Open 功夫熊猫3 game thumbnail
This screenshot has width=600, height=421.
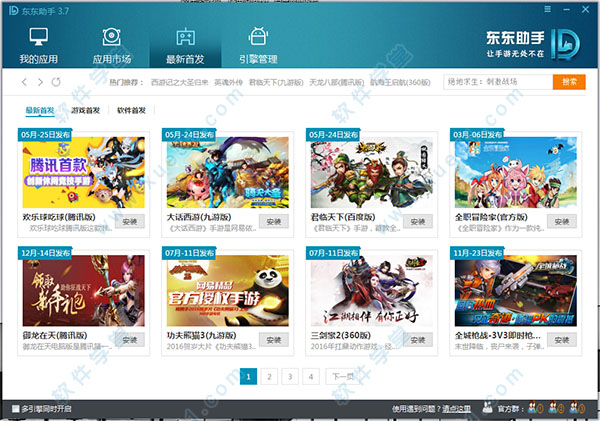click(x=228, y=291)
